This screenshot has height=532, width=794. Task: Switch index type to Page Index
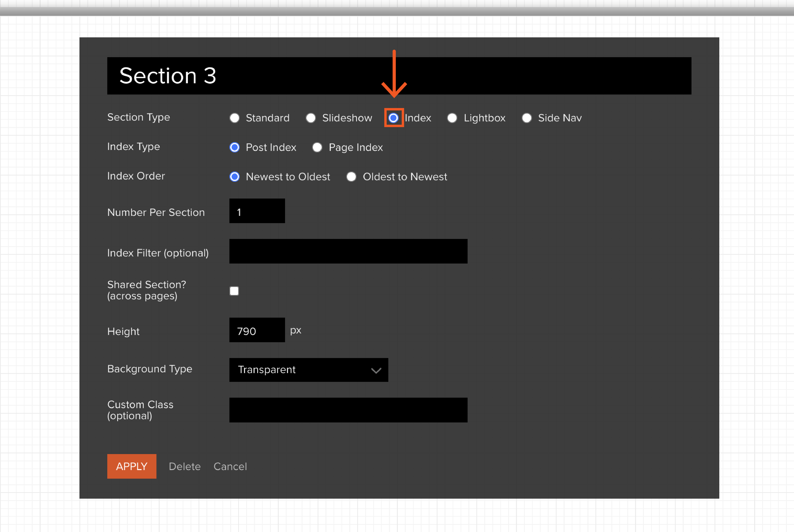coord(317,147)
